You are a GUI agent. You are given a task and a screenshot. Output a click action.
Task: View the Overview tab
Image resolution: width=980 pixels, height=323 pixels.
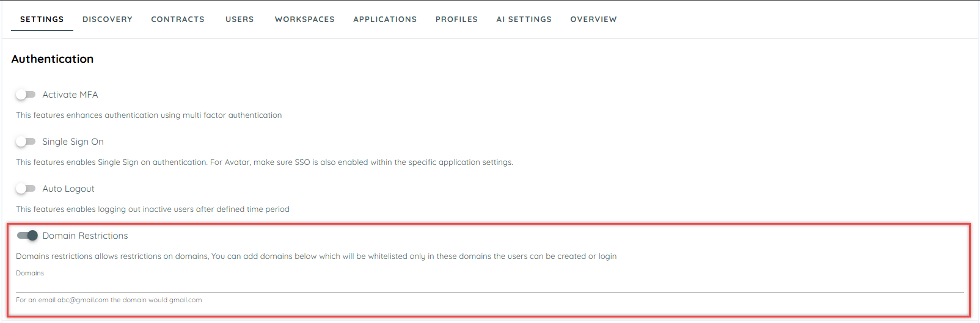click(x=593, y=20)
